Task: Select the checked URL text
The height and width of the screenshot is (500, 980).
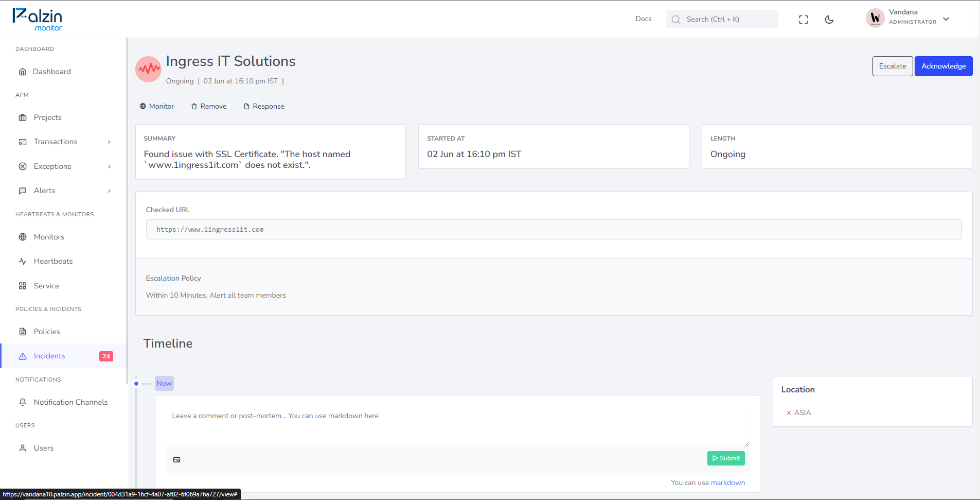Action: coord(210,230)
